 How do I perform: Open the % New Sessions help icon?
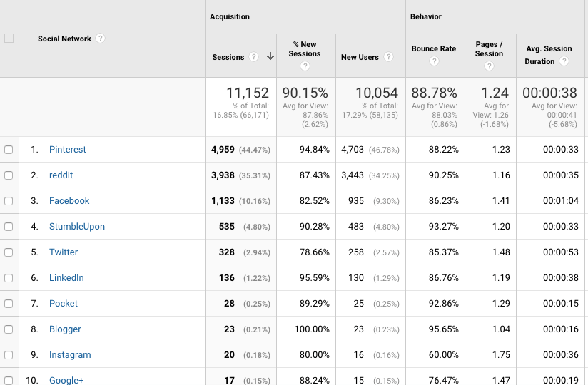(x=305, y=66)
